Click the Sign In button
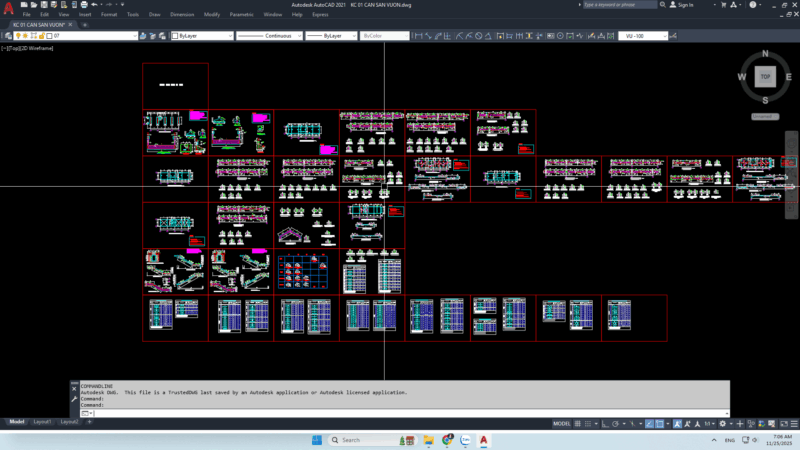This screenshot has width=800, height=450. [x=684, y=5]
